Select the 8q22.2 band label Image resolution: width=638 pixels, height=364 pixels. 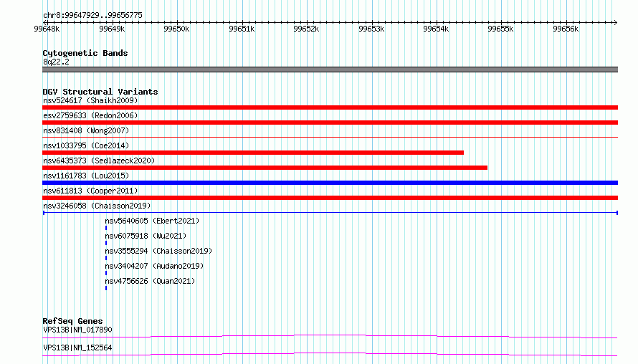(x=56, y=62)
